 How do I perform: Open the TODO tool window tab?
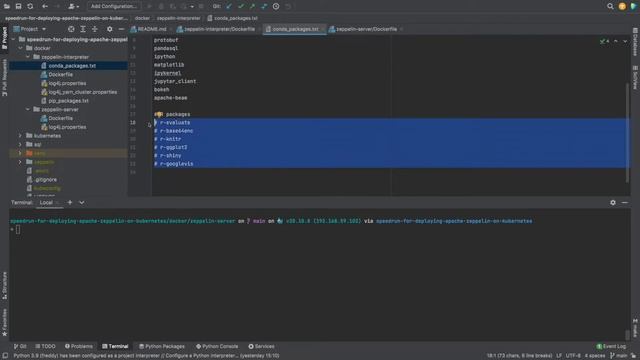click(x=45, y=346)
